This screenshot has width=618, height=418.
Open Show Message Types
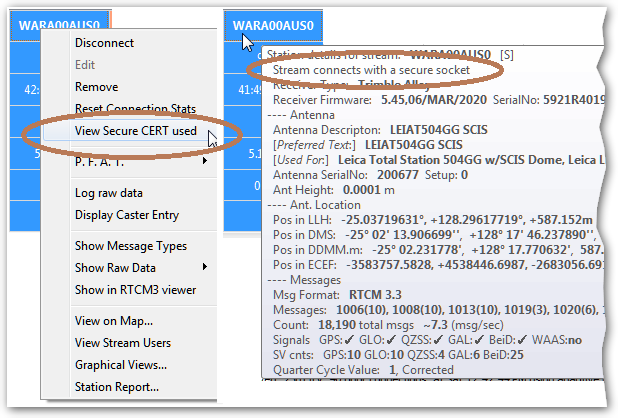130,246
